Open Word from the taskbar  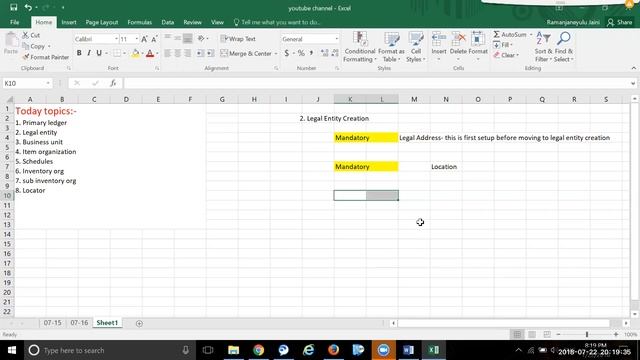pos(408,350)
